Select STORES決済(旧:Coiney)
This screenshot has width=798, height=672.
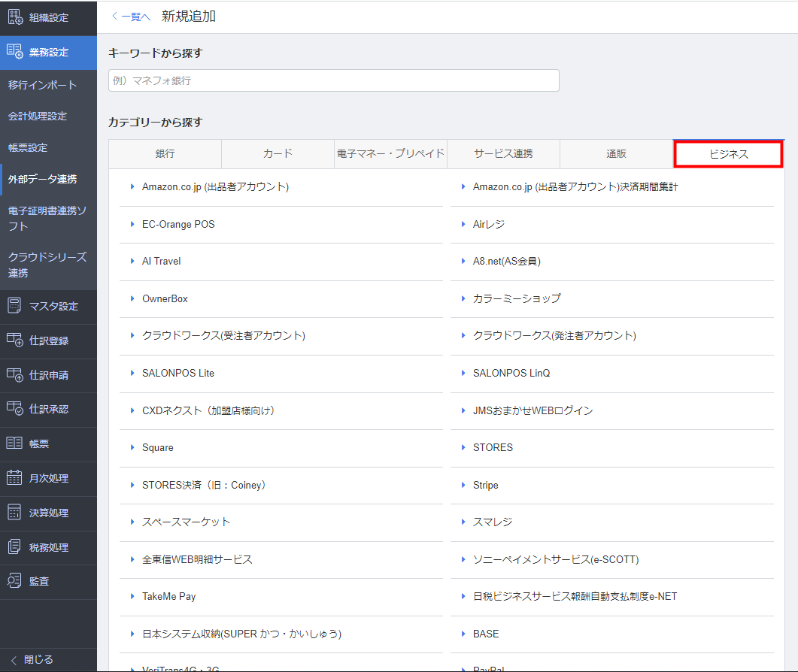click(204, 485)
